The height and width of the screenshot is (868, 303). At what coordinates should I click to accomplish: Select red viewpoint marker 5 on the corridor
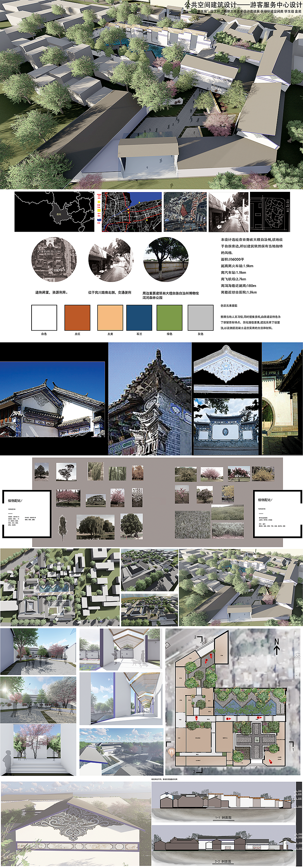coord(259,718)
